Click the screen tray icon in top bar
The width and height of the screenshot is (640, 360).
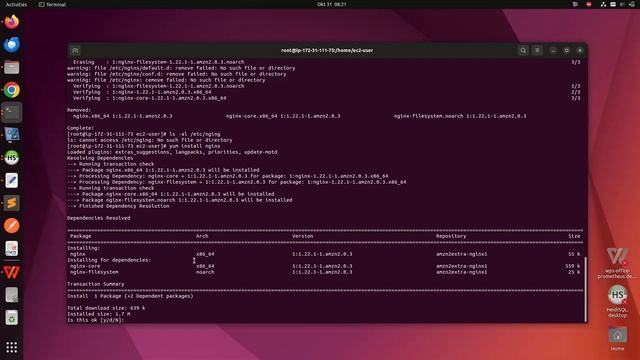(613, 4)
